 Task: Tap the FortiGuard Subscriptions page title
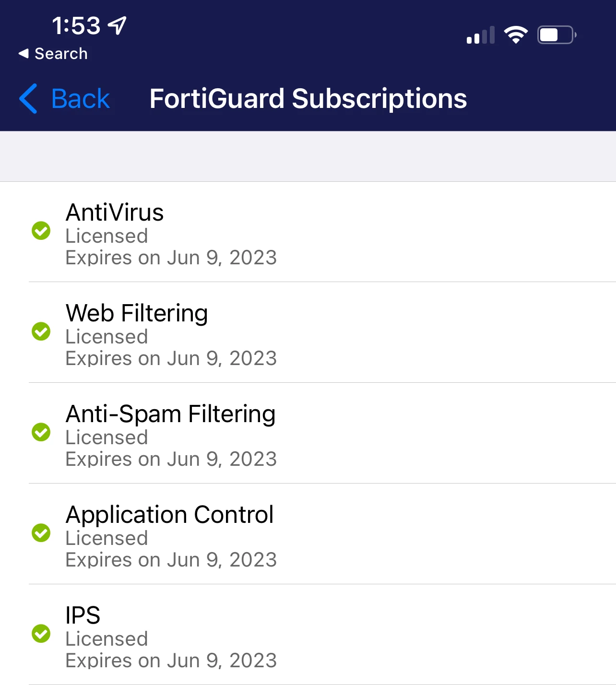[x=308, y=99]
